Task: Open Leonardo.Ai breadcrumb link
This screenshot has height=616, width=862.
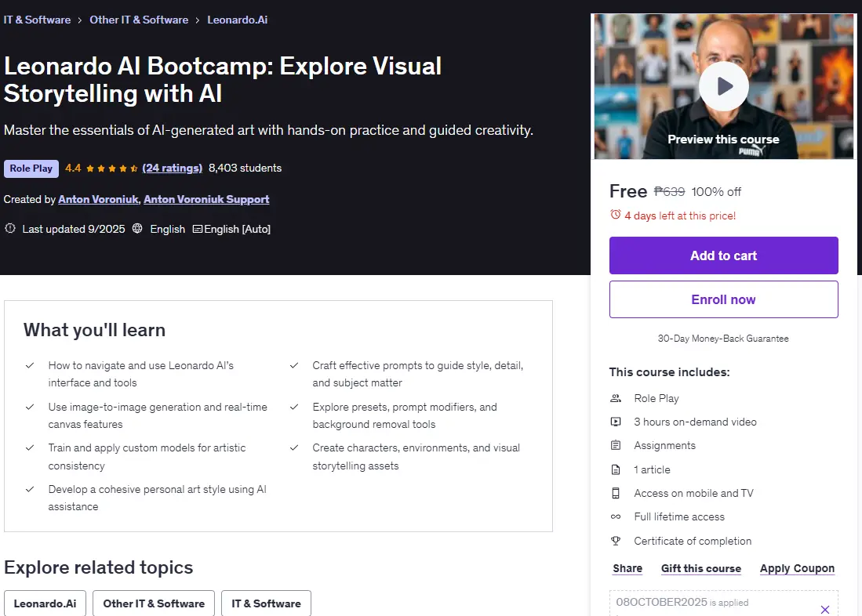Action: click(x=238, y=20)
